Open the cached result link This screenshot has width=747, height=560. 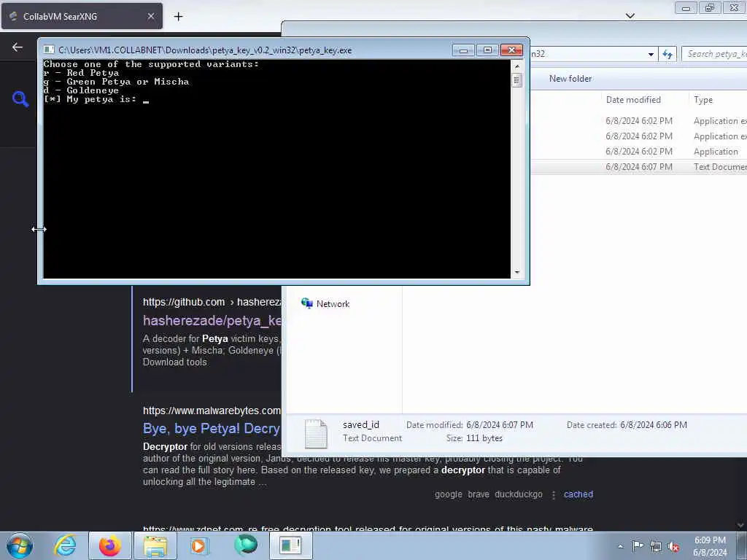578,494
